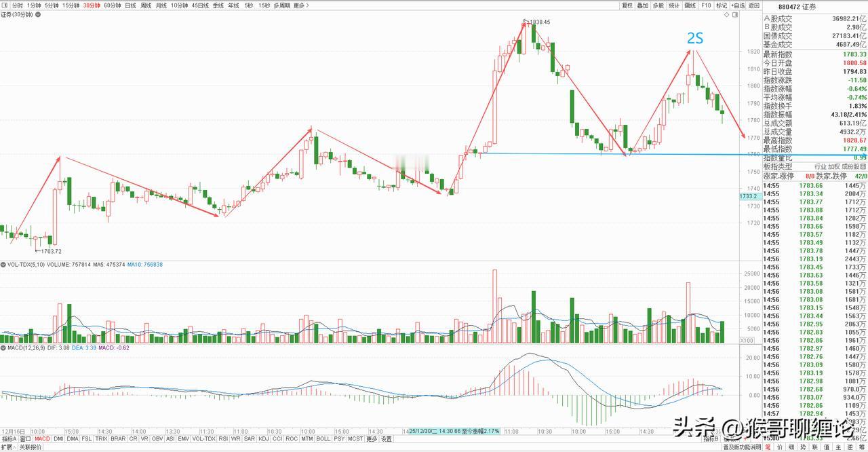Viewport: 868px width, 452px height.
Task: Click the 1733.2 price axis marker
Action: 750,195
